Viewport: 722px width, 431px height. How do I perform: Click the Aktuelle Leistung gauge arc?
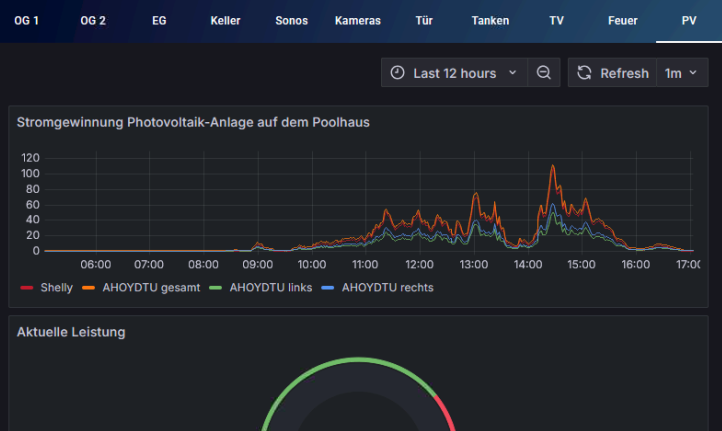coord(358,360)
